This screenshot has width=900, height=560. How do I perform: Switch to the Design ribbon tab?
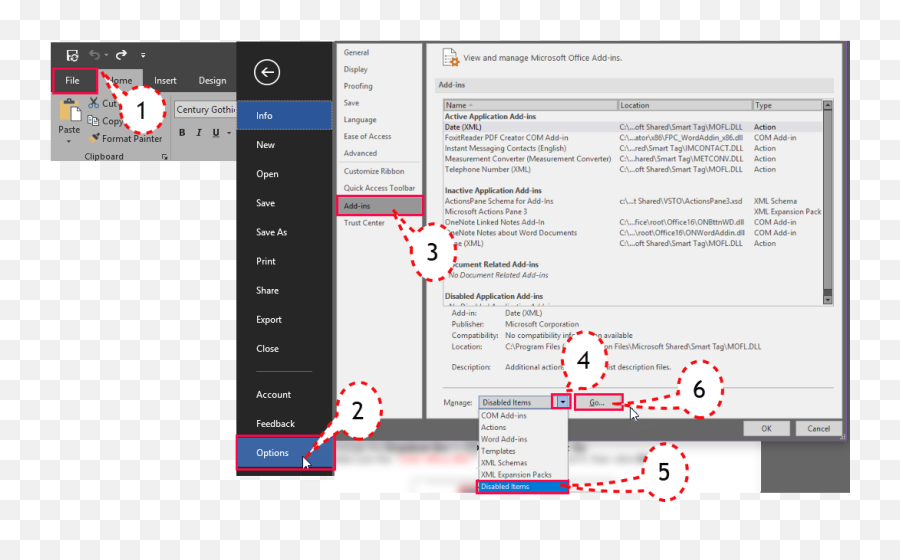click(212, 80)
